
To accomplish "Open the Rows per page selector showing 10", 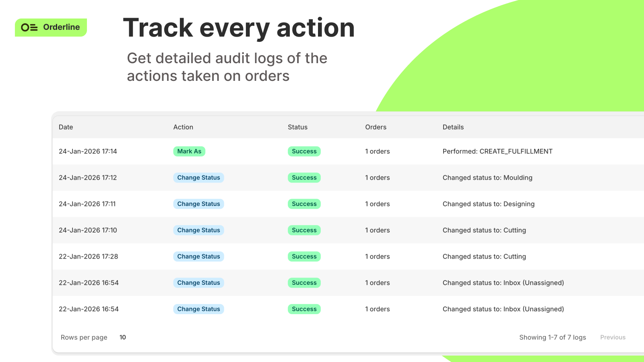I will [122, 337].
